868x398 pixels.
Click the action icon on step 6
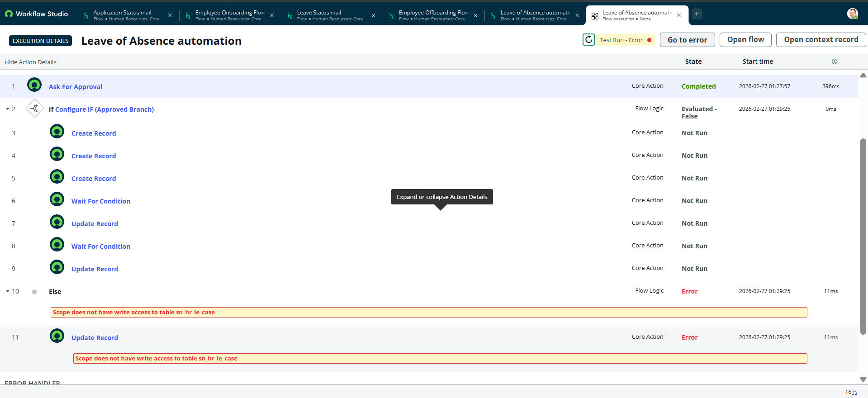(x=57, y=199)
